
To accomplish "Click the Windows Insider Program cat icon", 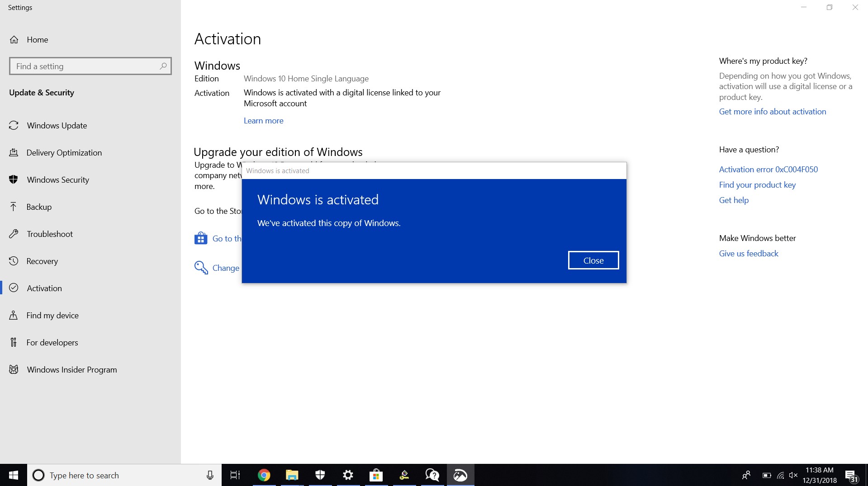I will click(14, 369).
